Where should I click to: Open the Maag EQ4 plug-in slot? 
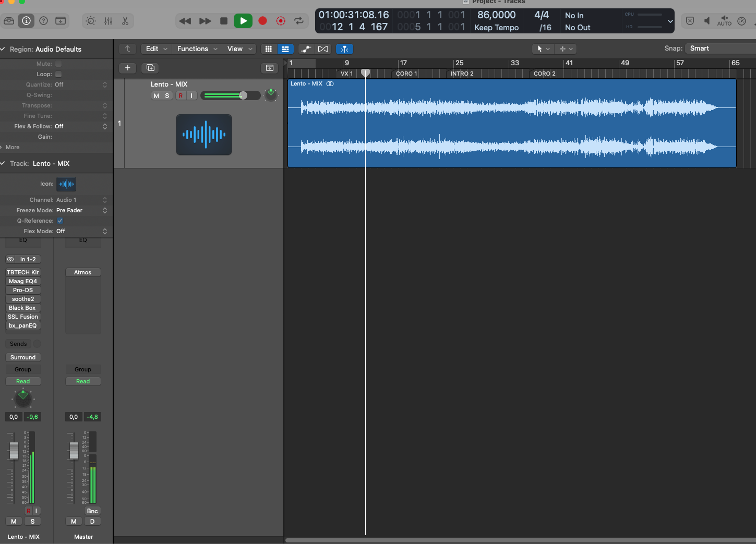[x=23, y=281]
